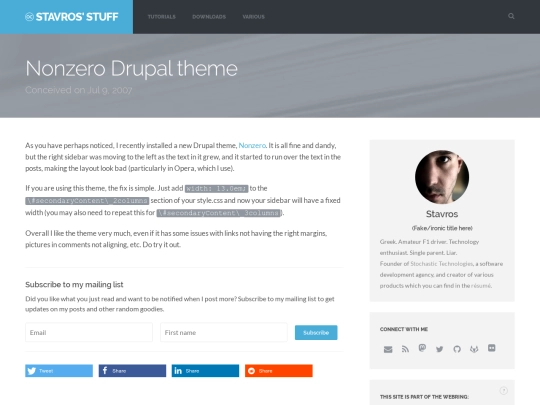Open the Mastodon profile icon
The width and height of the screenshot is (540, 405).
422,348
